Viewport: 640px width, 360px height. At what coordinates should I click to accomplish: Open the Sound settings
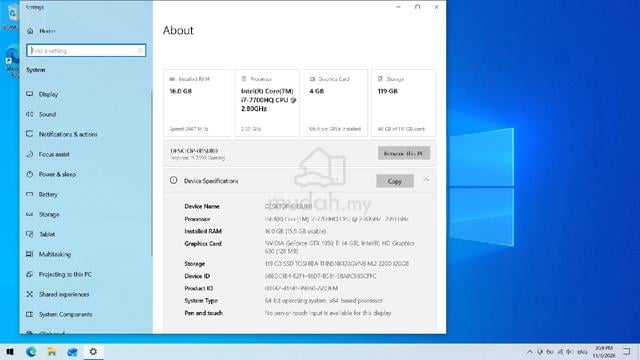click(x=47, y=114)
